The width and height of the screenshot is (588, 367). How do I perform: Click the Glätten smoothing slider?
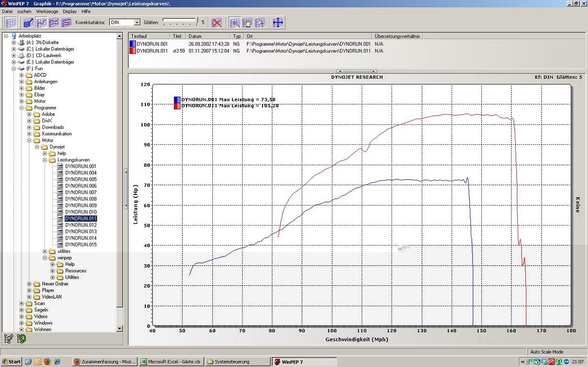[180, 22]
